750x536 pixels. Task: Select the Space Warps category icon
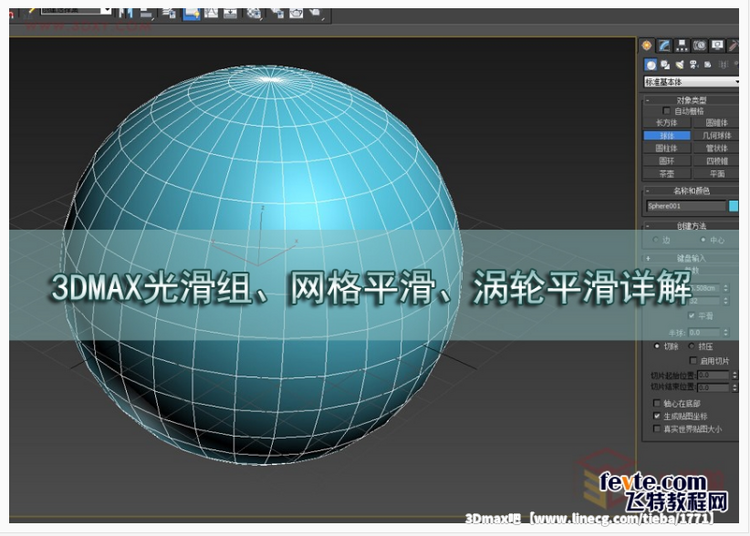(x=723, y=65)
